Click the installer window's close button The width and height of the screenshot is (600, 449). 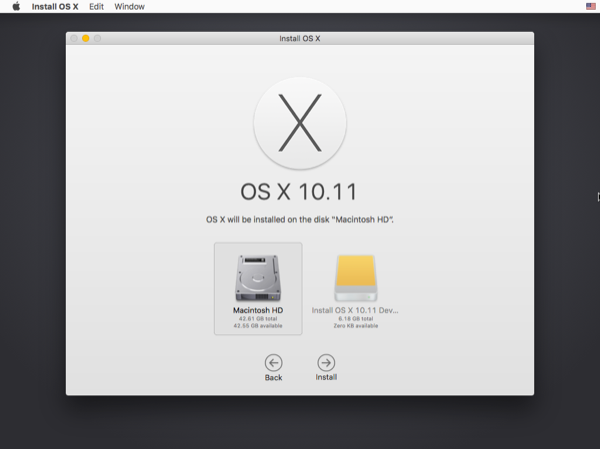[x=74, y=38]
